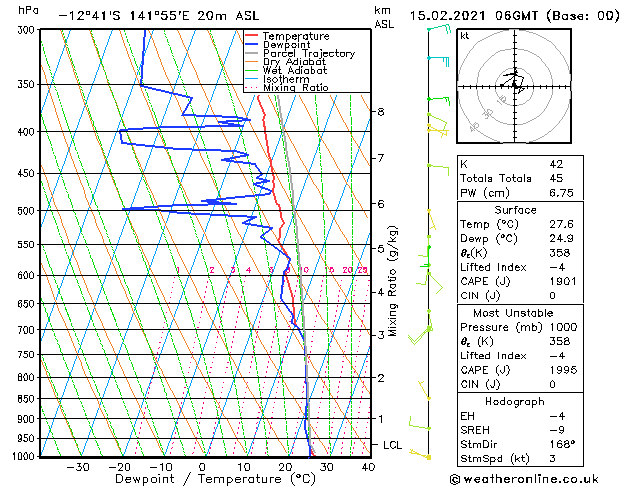Image resolution: width=629 pixels, height=486 pixels.
Task: Click the Dewpoint / Temperature (°C) axis title
Action: [x=215, y=479]
